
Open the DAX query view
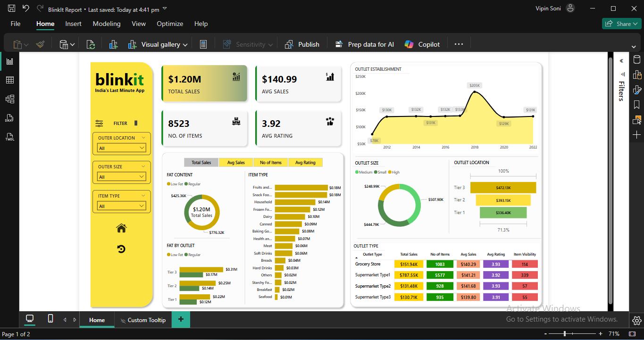tap(9, 117)
